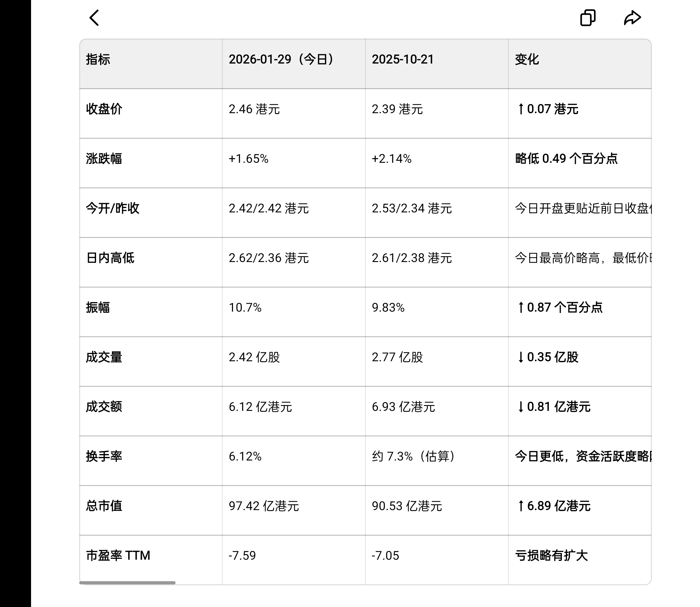700x607 pixels.
Task: Click the 今开/昨收 row label
Action: pos(113,208)
